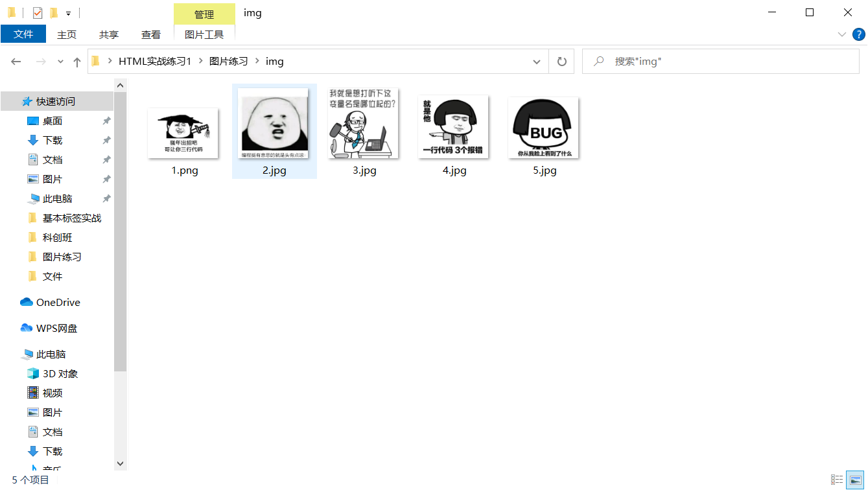Image resolution: width=868 pixels, height=490 pixels.
Task: Click the New folder quick access icon
Action: [x=53, y=13]
